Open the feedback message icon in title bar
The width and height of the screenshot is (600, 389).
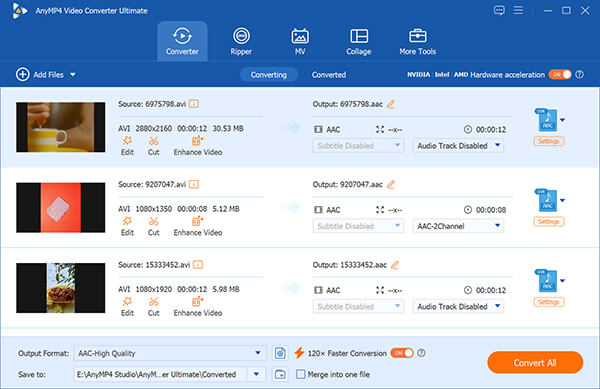point(499,10)
